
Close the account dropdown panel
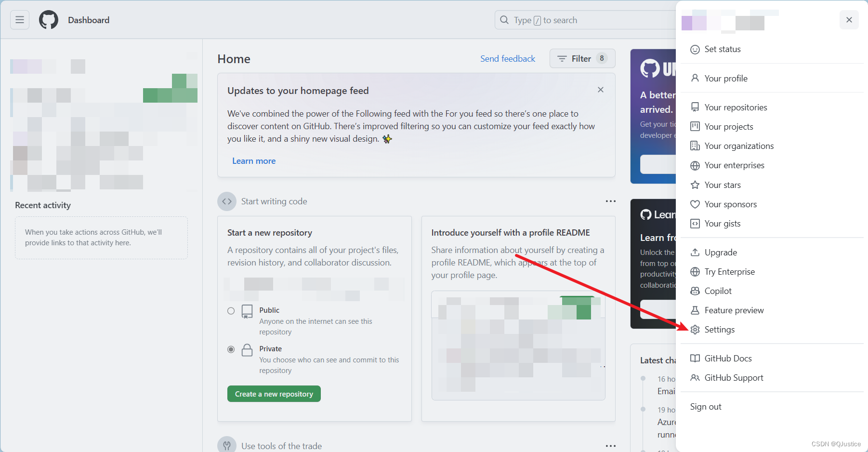tap(849, 20)
